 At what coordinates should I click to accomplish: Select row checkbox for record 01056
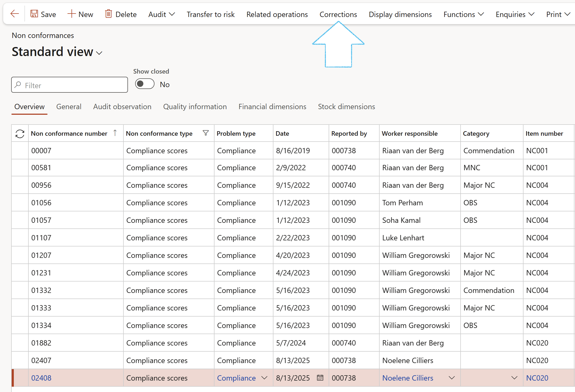coord(20,203)
